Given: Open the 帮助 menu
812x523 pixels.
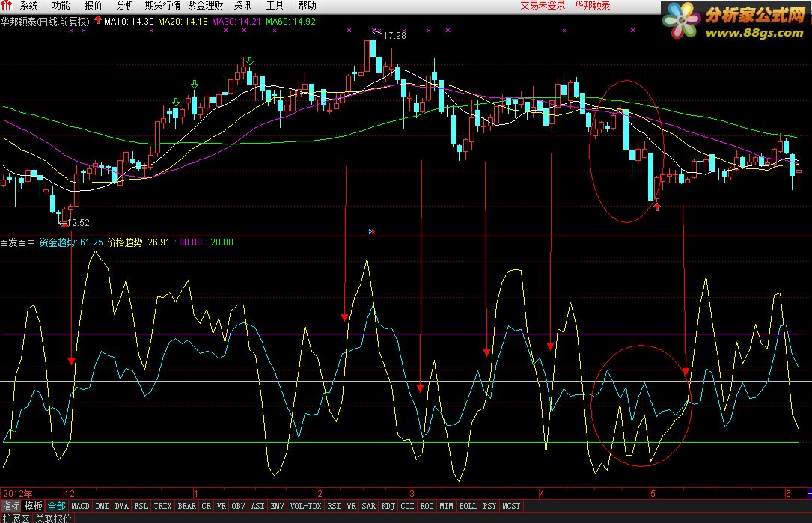Looking at the screenshot, I should (307, 6).
